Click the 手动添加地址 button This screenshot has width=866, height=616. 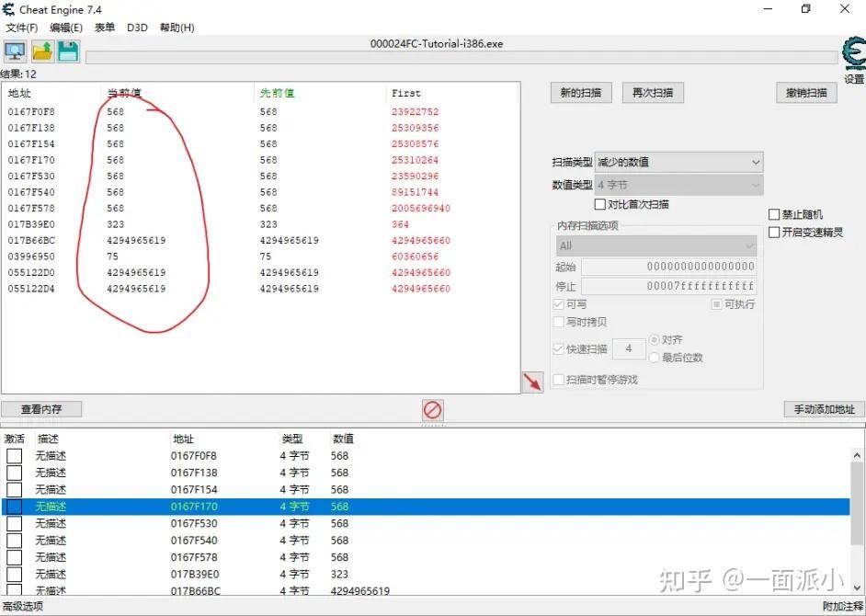click(824, 409)
